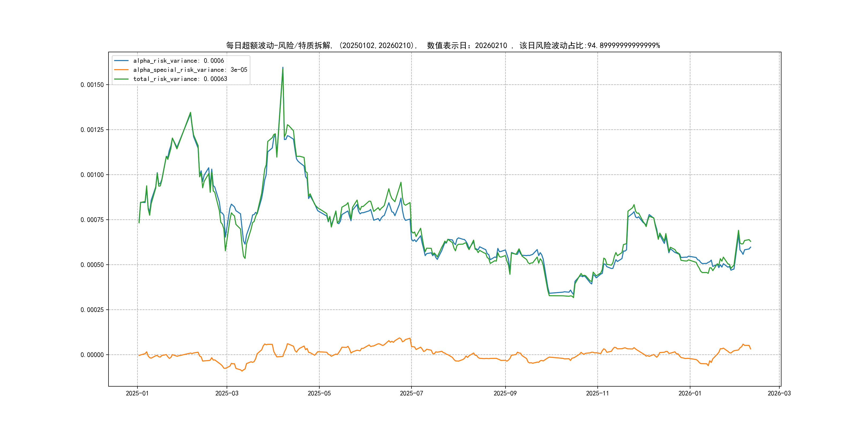The image size is (868, 434).
Task: Click the 2025-07 x-axis tick label
Action: [x=411, y=393]
